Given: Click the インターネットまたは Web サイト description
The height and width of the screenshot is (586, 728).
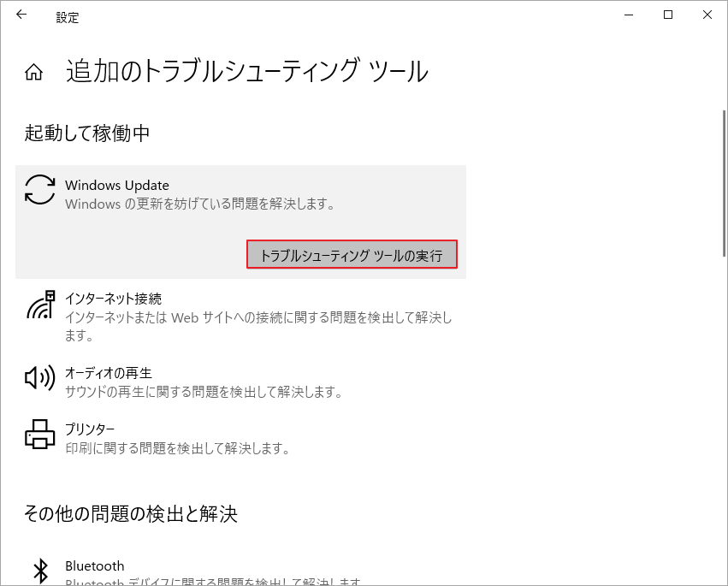Looking at the screenshot, I should coord(258,326).
